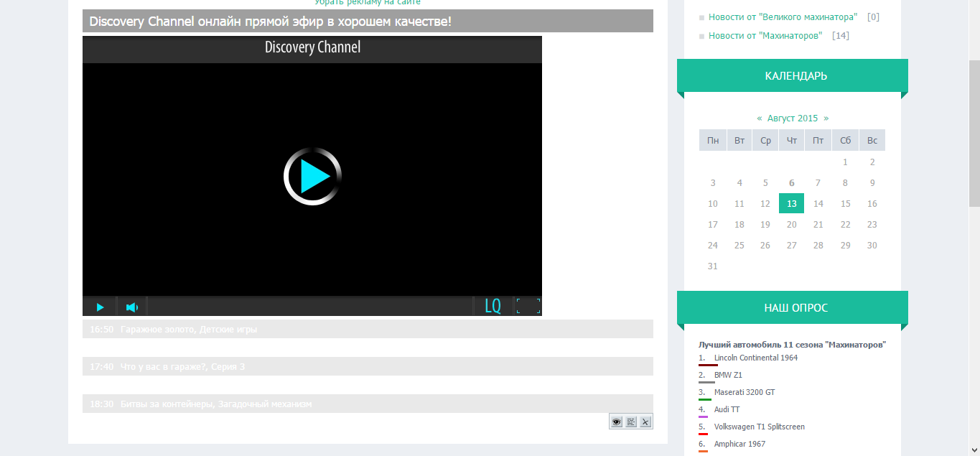Image resolution: width=980 pixels, height=456 pixels.
Task: Click the dark red Lincoln result bar
Action: [708, 365]
